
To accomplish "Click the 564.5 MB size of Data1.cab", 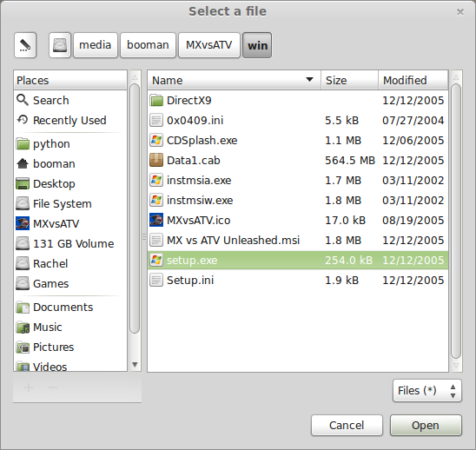I will [350, 161].
